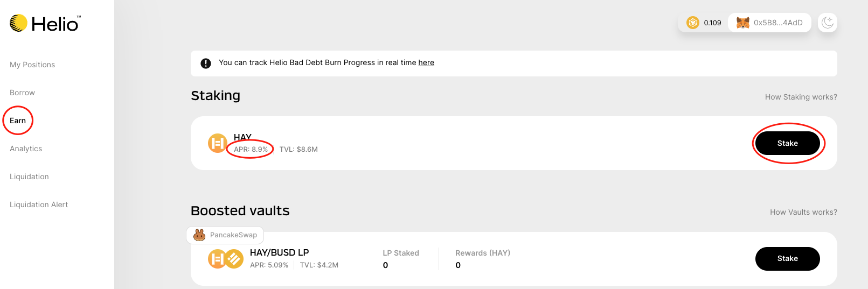Open My Positions page

point(32,65)
